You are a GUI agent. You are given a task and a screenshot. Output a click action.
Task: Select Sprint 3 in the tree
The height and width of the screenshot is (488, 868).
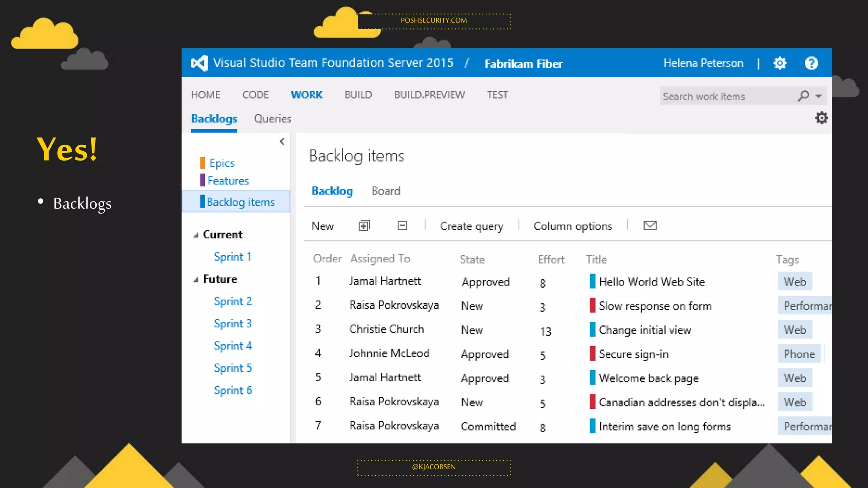click(233, 324)
